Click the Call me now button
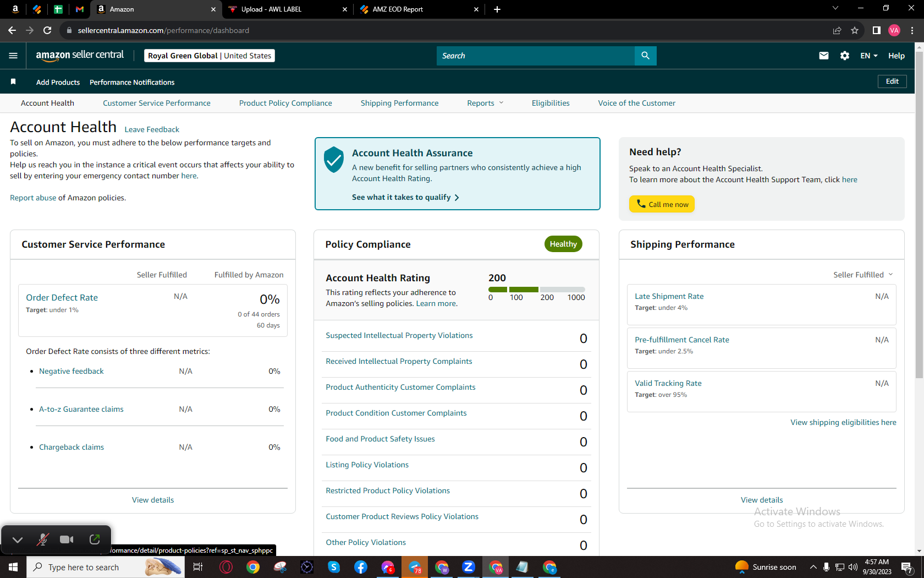The width and height of the screenshot is (924, 578). [x=662, y=204]
